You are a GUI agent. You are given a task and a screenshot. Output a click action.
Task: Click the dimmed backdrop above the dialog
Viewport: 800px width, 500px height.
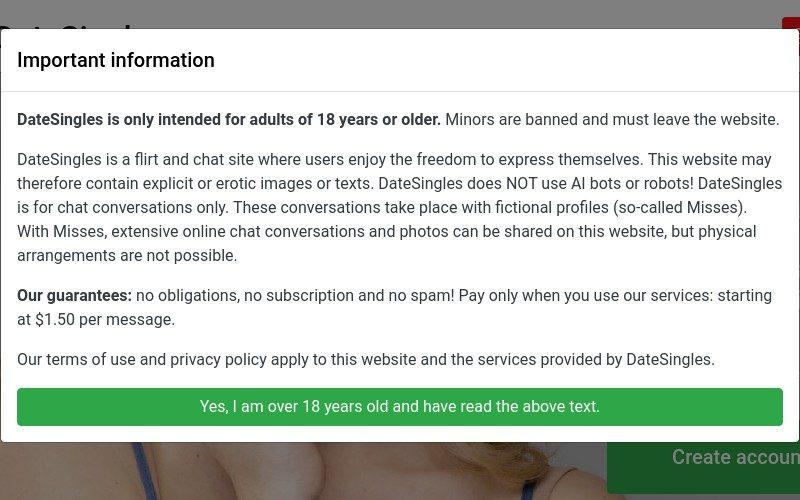(400, 13)
